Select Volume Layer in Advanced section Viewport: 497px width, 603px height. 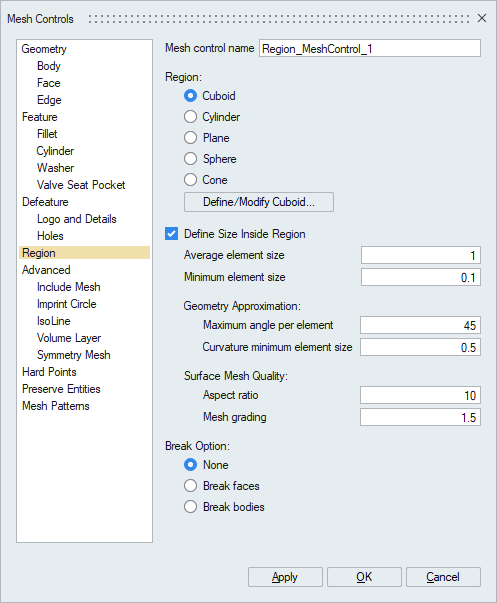click(69, 338)
